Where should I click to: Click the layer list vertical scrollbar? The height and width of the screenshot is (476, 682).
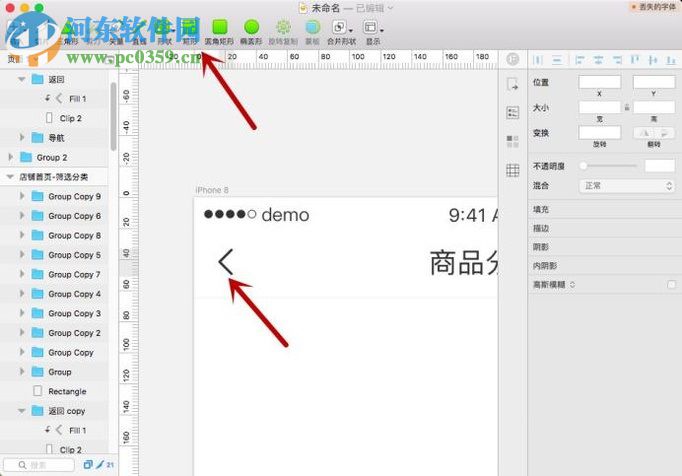tap(113, 116)
